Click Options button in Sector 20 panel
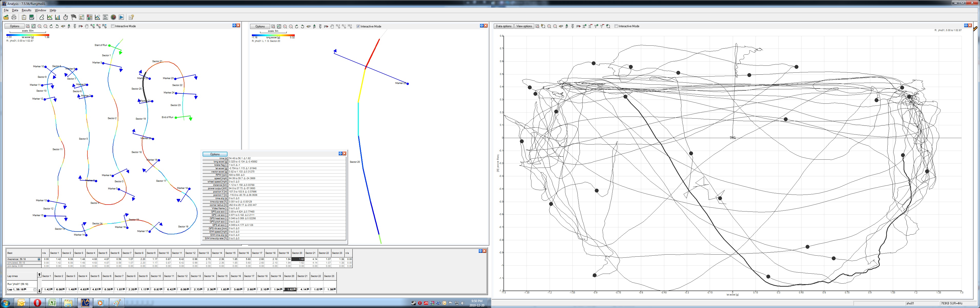Viewport: 980px width, 308px height. click(260, 26)
